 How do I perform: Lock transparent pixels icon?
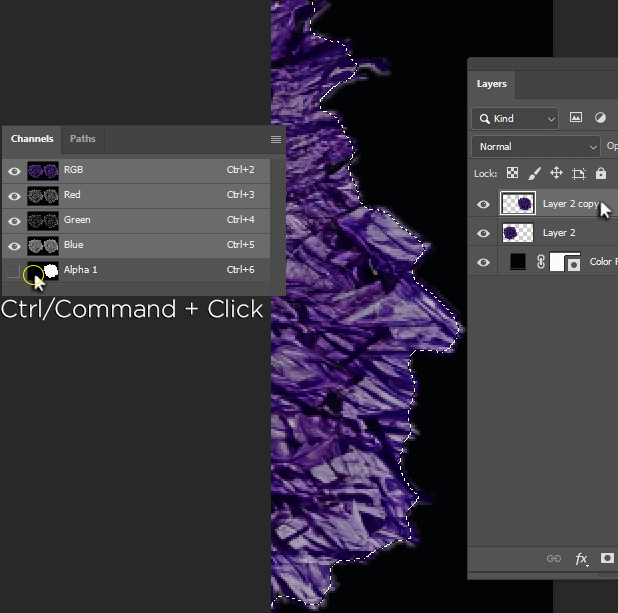point(512,173)
